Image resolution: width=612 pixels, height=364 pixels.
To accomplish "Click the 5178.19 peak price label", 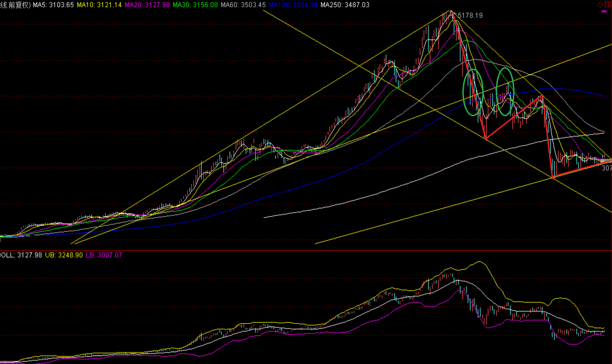I will [x=470, y=16].
